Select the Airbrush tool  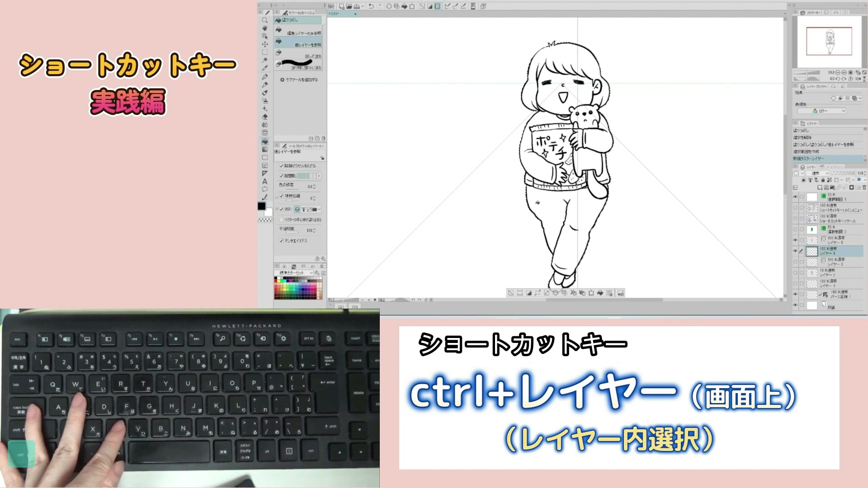click(x=265, y=101)
